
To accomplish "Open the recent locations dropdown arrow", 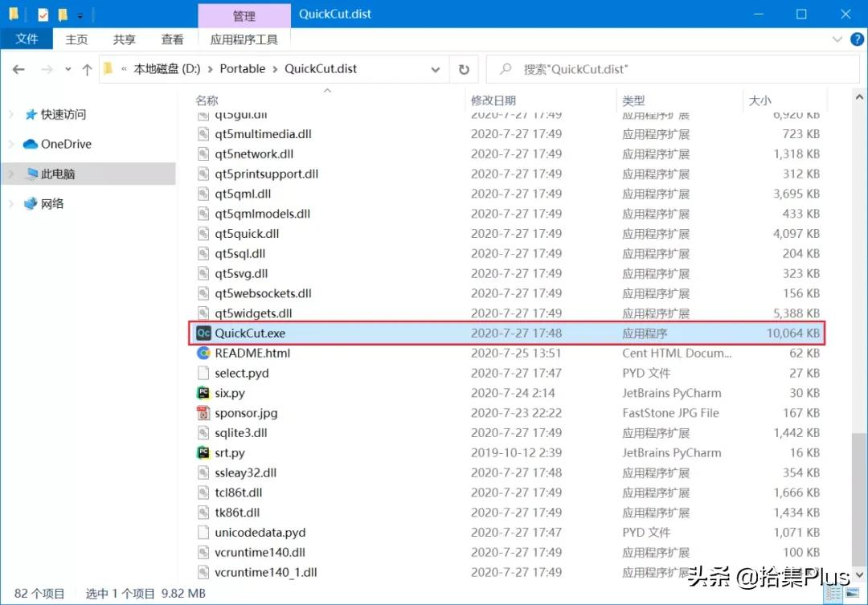I will (68, 69).
